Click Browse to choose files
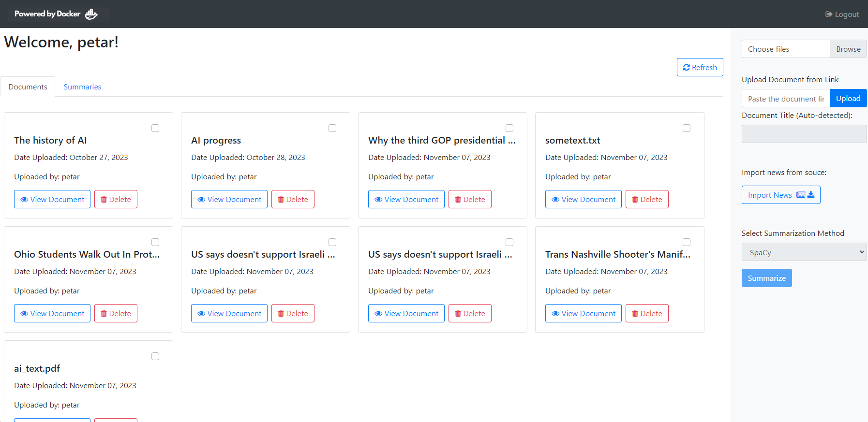Screen dimensions: 868x422 tap(848, 49)
